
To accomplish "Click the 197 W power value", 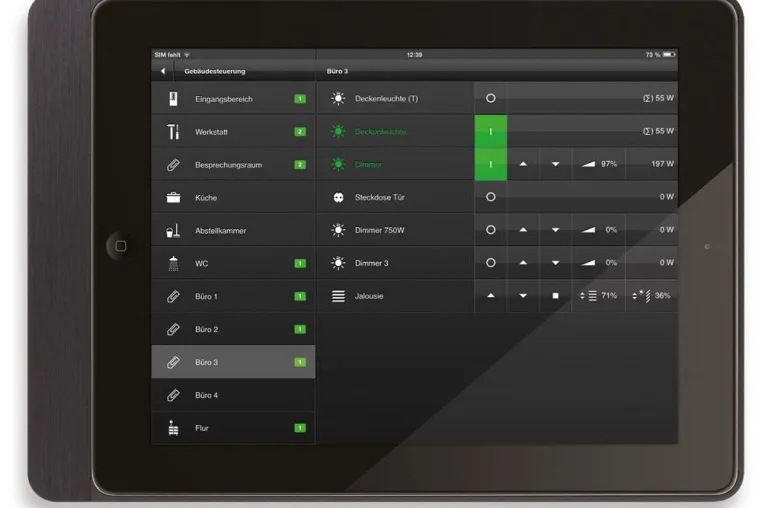I will point(662,164).
